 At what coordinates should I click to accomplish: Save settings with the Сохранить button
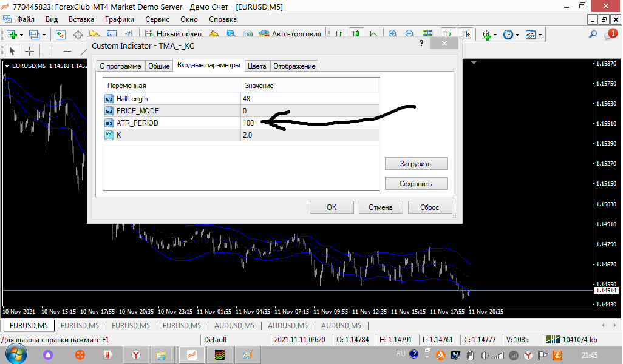pos(416,184)
